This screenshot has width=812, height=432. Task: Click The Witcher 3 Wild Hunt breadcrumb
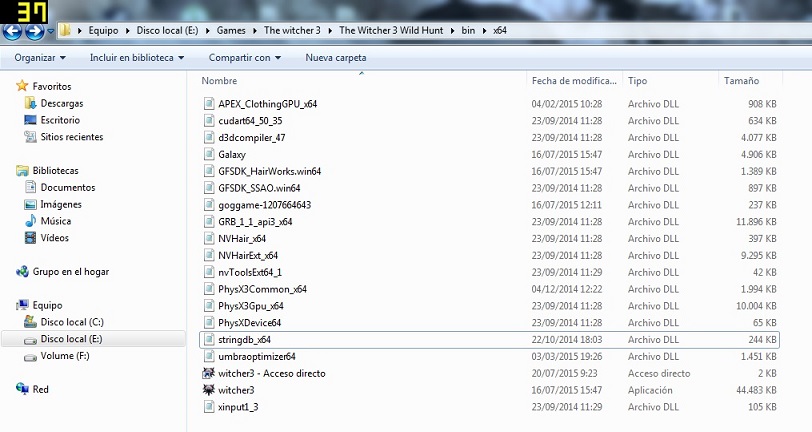coord(391,31)
